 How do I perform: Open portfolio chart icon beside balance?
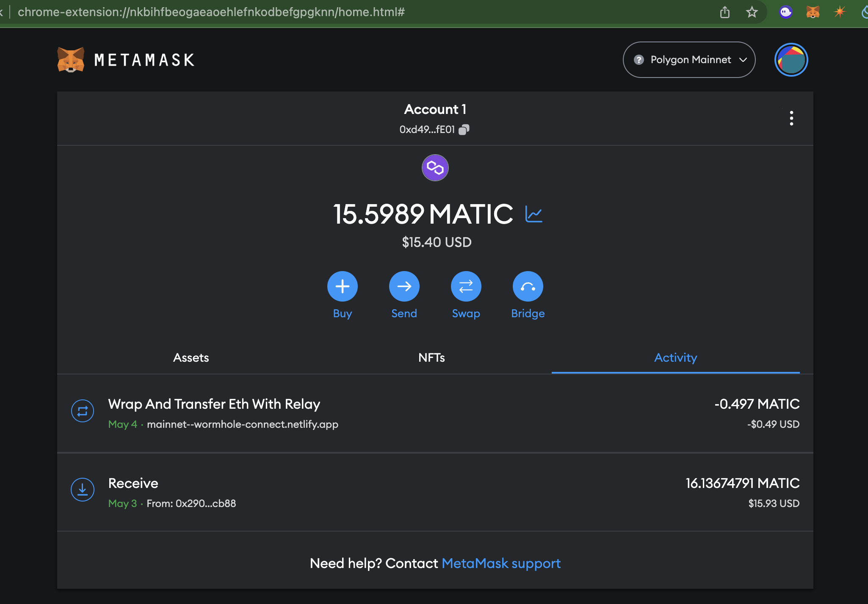coord(534,214)
